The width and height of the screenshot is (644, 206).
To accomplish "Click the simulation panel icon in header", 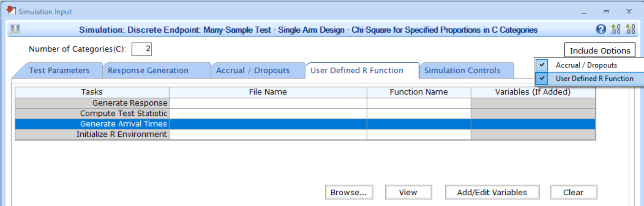I will (x=16, y=29).
